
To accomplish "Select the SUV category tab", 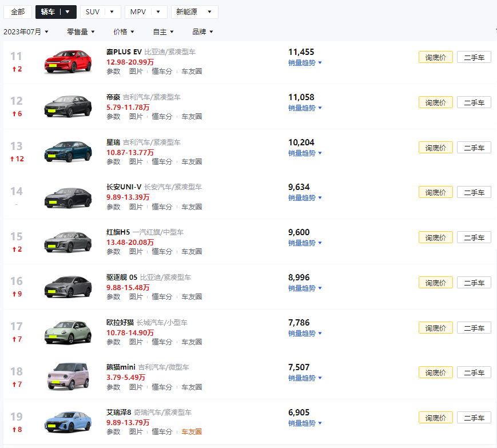I will click(x=93, y=12).
